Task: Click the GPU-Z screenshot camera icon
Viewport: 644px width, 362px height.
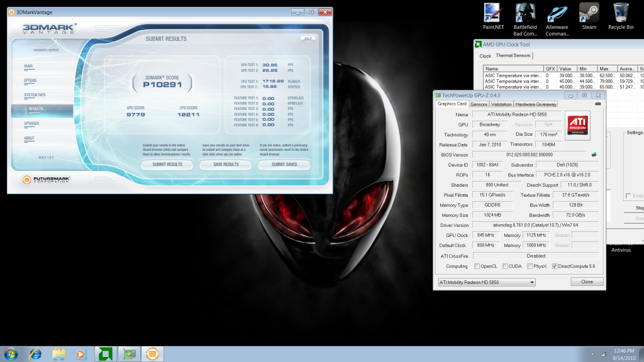Action: click(597, 104)
